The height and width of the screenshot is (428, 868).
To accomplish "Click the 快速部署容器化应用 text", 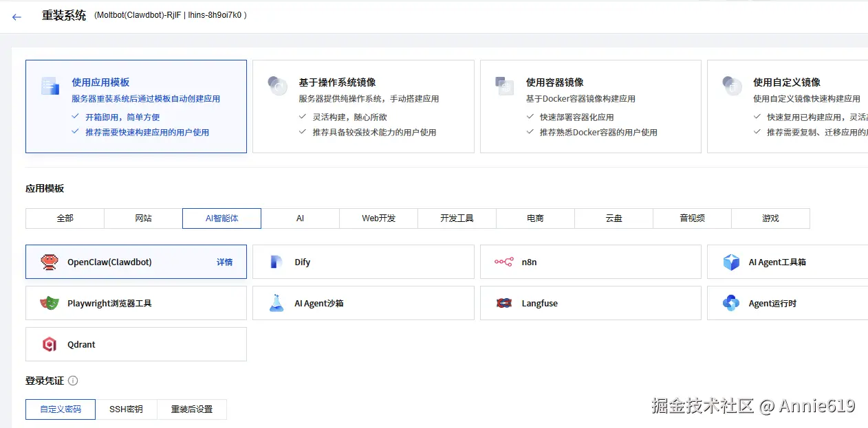I will [x=577, y=117].
